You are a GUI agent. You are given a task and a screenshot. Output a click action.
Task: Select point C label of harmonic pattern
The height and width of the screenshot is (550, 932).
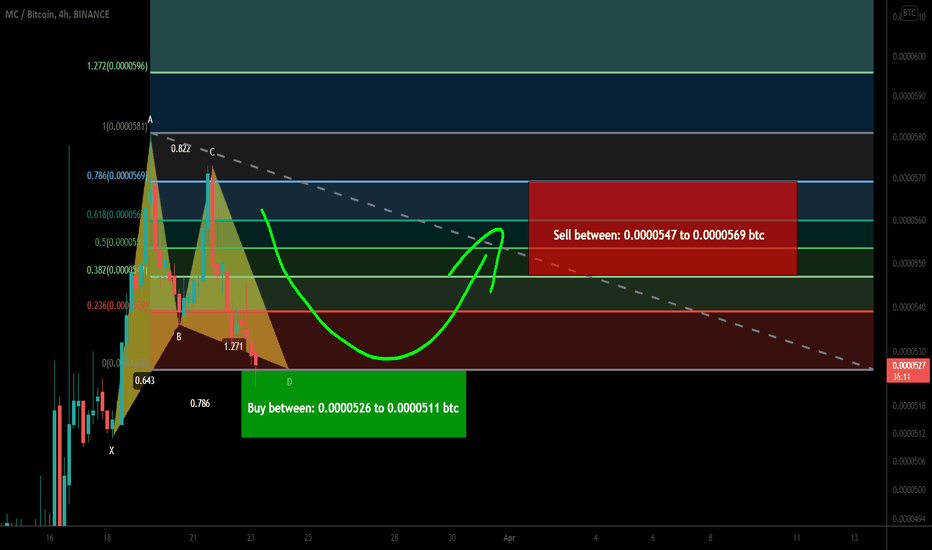(212, 152)
